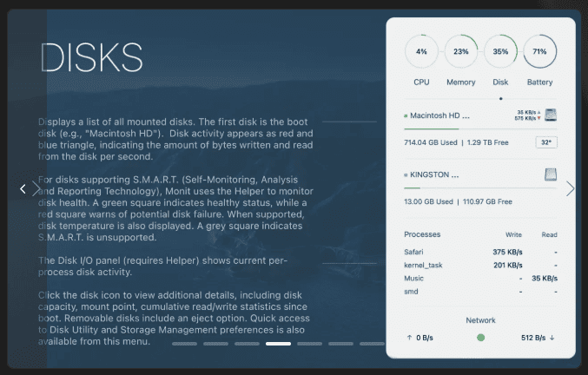The height and width of the screenshot is (375, 588).
Task: Click the DISKS title
Action: pos(91,57)
